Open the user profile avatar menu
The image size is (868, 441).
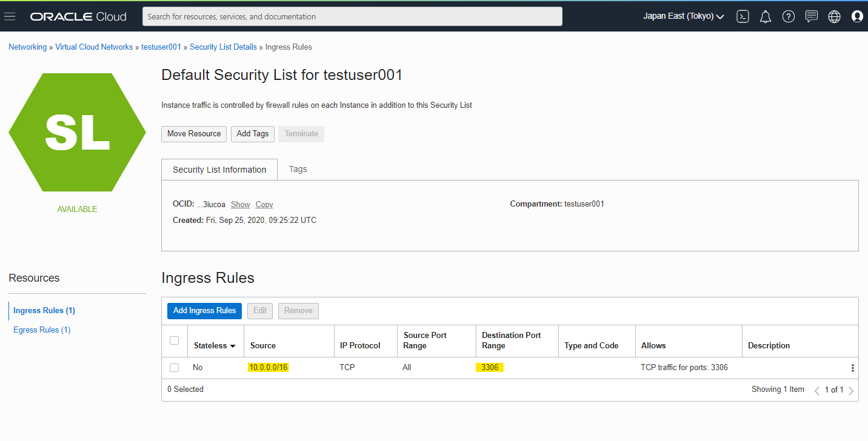[x=857, y=16]
